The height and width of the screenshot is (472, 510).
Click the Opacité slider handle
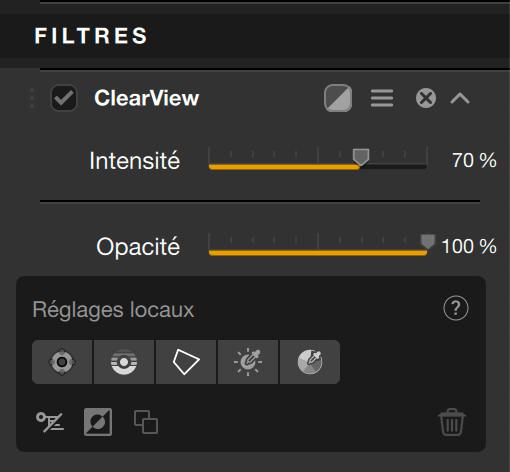pos(427,242)
